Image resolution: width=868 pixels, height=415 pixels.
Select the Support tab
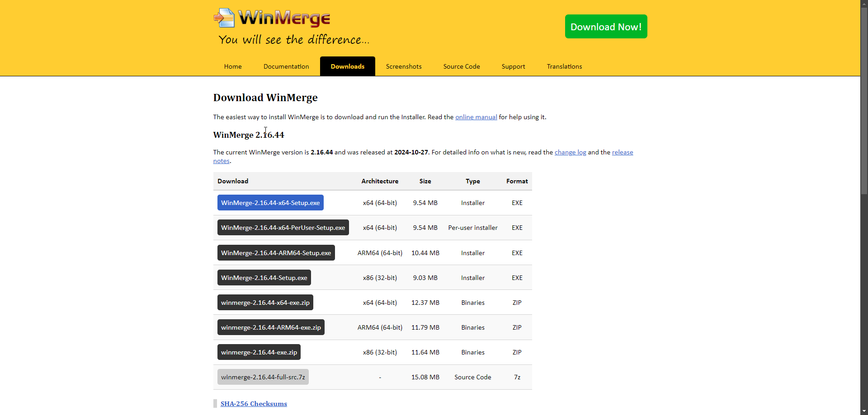pos(513,66)
